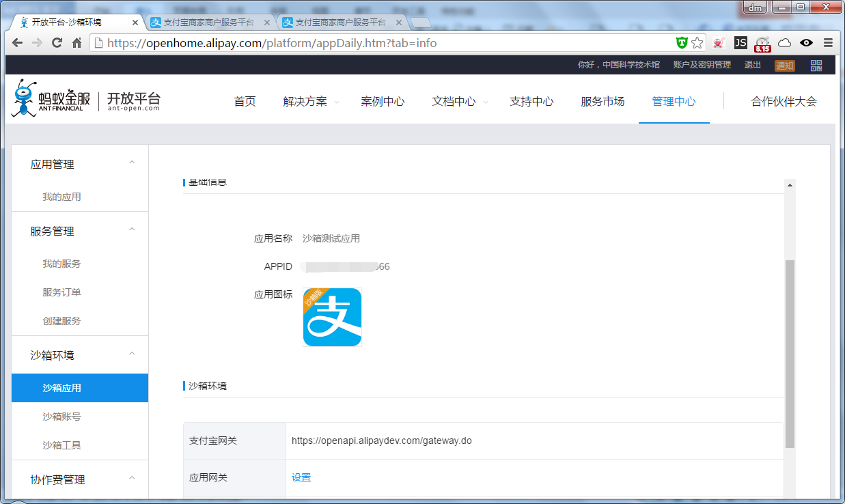The width and height of the screenshot is (845, 504).
Task: Bookmark page with the star icon
Action: pyautogui.click(x=697, y=42)
